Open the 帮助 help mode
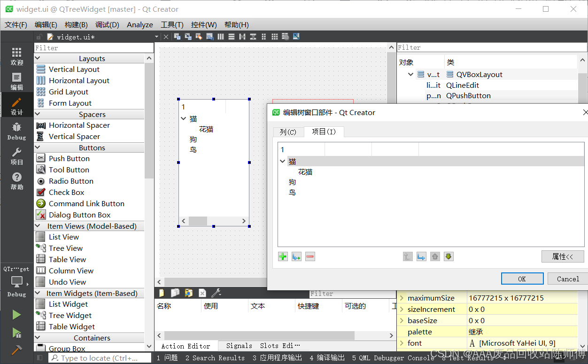Image resolution: width=588 pixels, height=364 pixels. click(17, 181)
